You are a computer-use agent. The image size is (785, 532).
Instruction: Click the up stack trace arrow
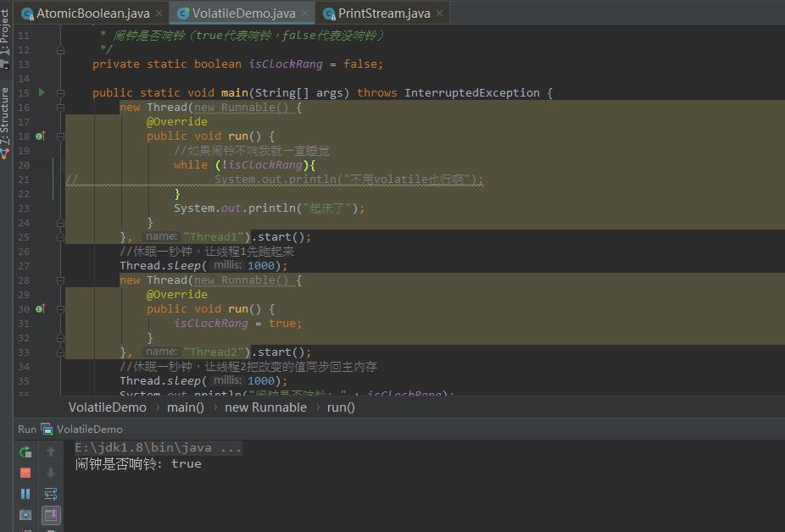pyautogui.click(x=51, y=452)
